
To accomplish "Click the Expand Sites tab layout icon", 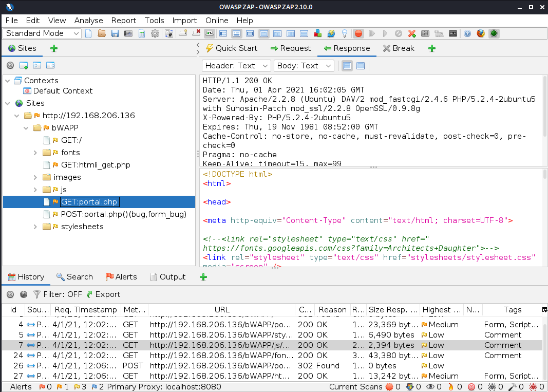I will point(223,33).
